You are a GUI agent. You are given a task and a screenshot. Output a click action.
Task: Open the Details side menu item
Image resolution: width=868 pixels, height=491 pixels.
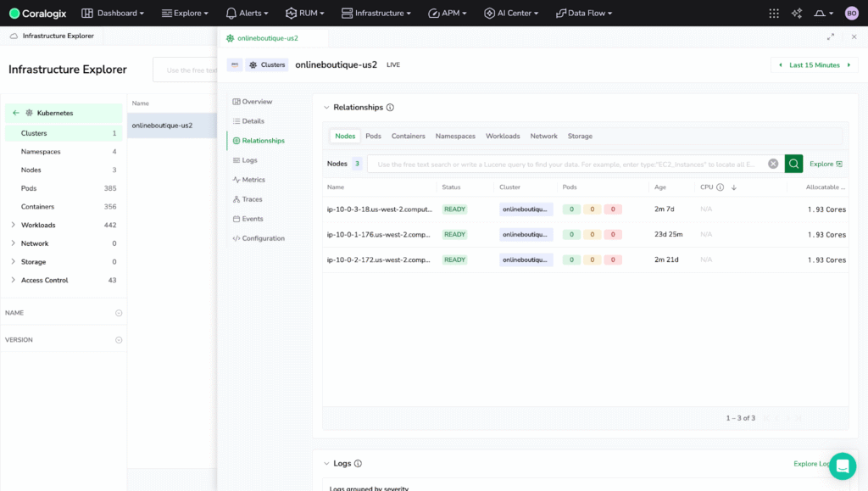pos(248,121)
